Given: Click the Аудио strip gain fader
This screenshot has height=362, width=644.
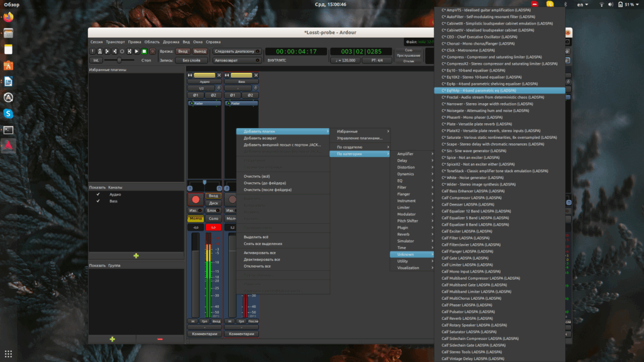Looking at the screenshot, I should tap(195, 275).
